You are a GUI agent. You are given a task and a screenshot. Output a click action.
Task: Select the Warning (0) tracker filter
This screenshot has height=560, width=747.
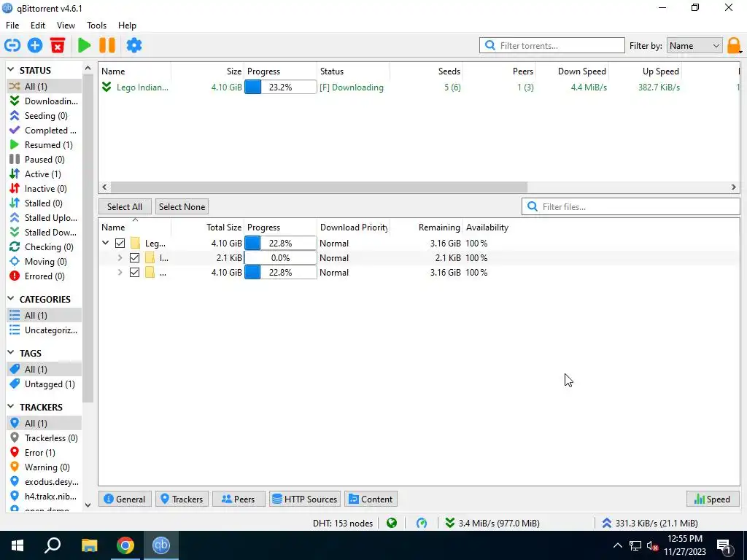pyautogui.click(x=44, y=467)
